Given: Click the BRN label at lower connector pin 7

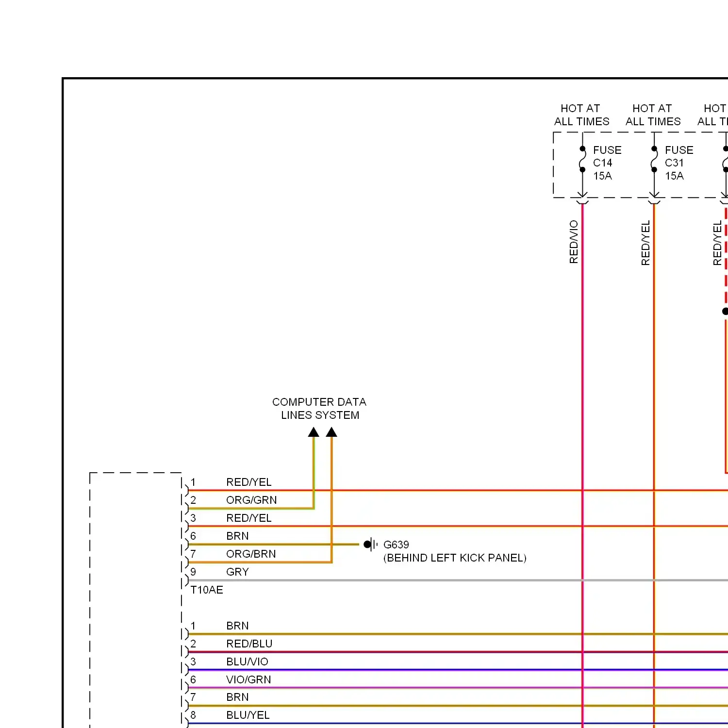Looking at the screenshot, I should click(x=237, y=697).
